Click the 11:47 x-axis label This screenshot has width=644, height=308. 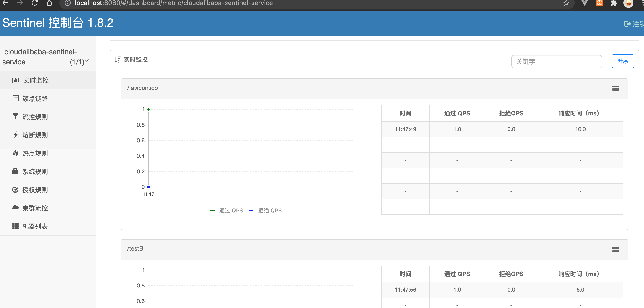click(148, 194)
